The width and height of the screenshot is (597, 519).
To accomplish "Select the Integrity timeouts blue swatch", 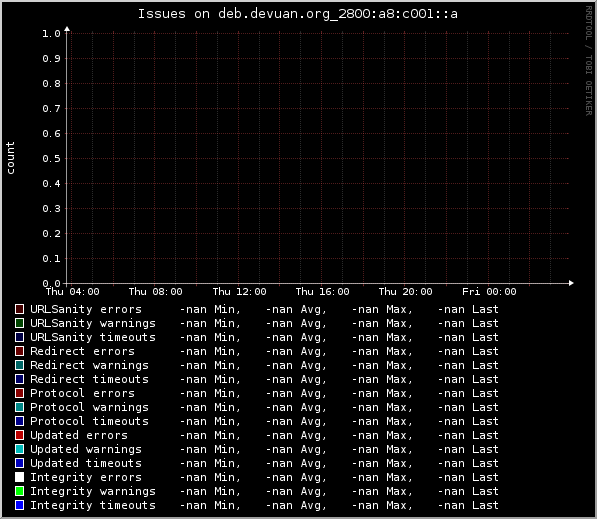I will tap(19, 505).
